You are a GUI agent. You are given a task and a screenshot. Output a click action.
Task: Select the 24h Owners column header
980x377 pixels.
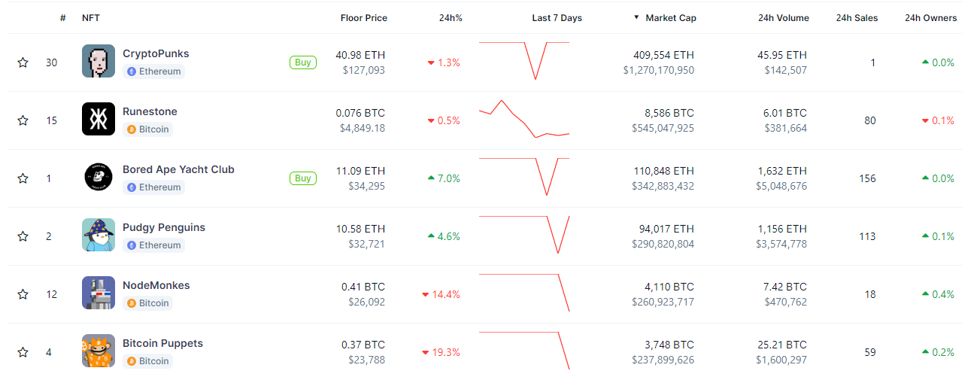tap(930, 18)
